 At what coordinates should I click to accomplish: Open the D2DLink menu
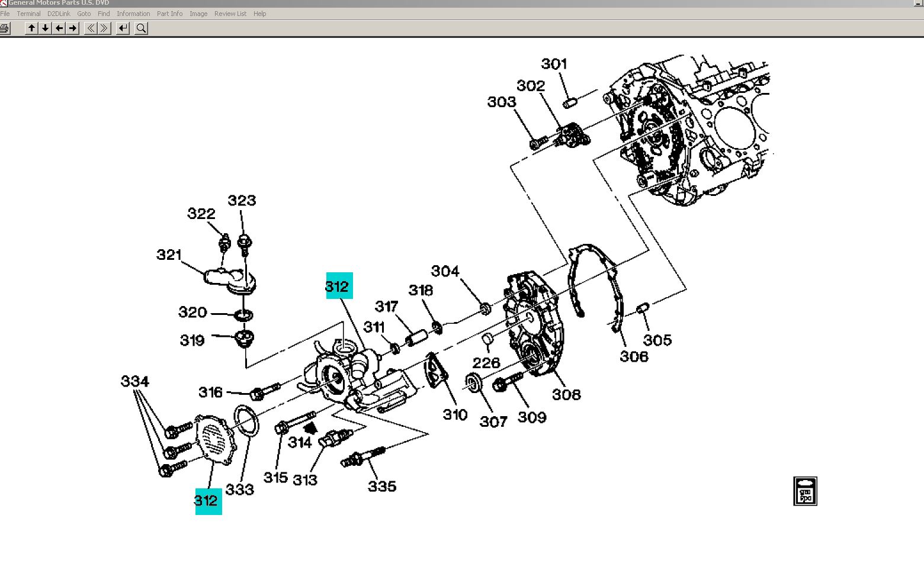pyautogui.click(x=59, y=14)
